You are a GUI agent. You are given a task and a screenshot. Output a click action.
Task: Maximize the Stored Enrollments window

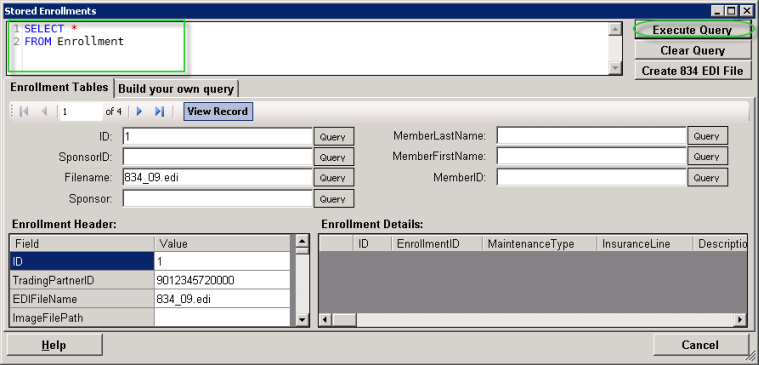[731, 11]
